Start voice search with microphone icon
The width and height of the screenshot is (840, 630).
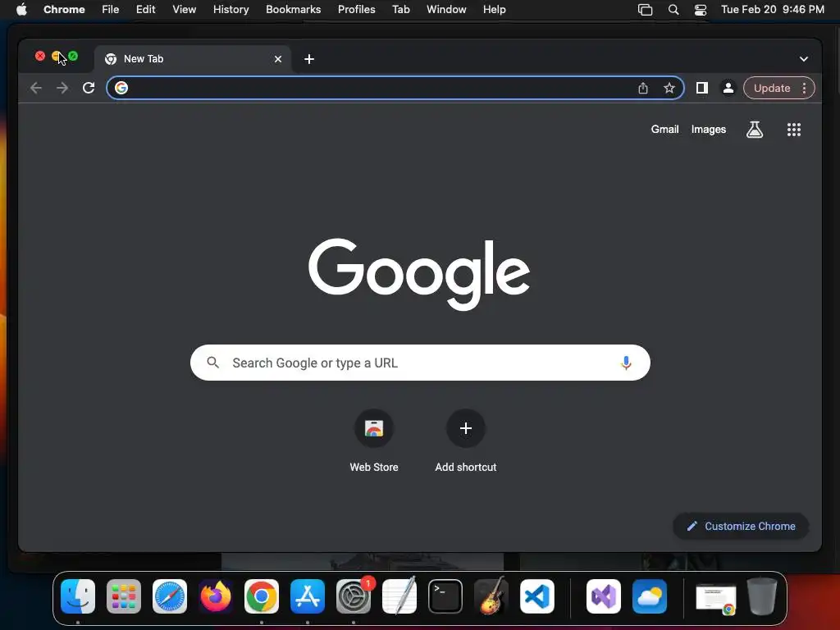pos(626,363)
